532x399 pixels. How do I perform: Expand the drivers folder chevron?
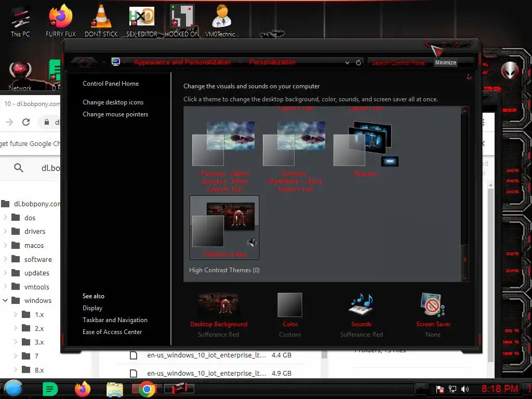5,231
